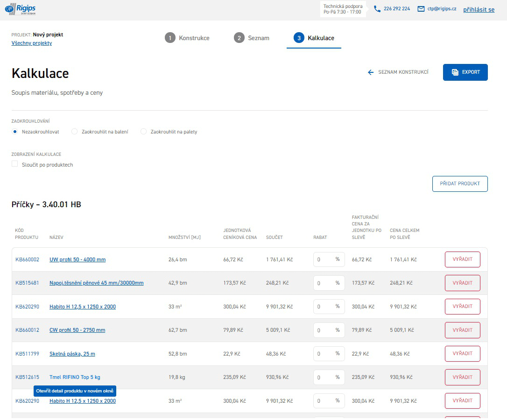Click step 1 circle for Konstrukce
This screenshot has width=507, height=420.
(x=170, y=38)
